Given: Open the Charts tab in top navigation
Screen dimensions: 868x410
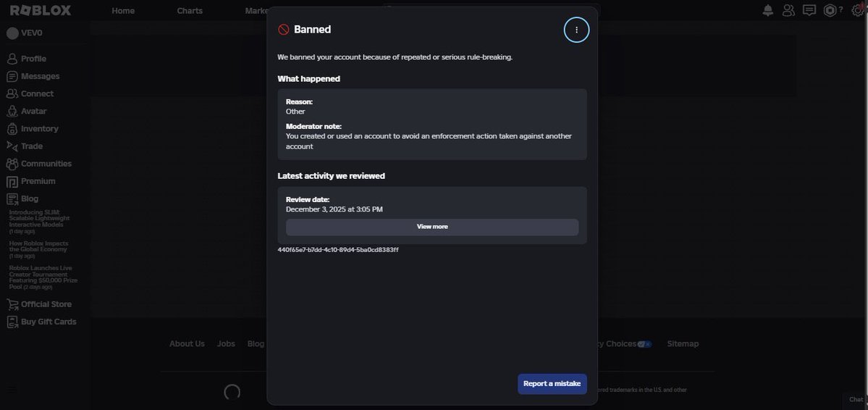Looking at the screenshot, I should coord(190,11).
